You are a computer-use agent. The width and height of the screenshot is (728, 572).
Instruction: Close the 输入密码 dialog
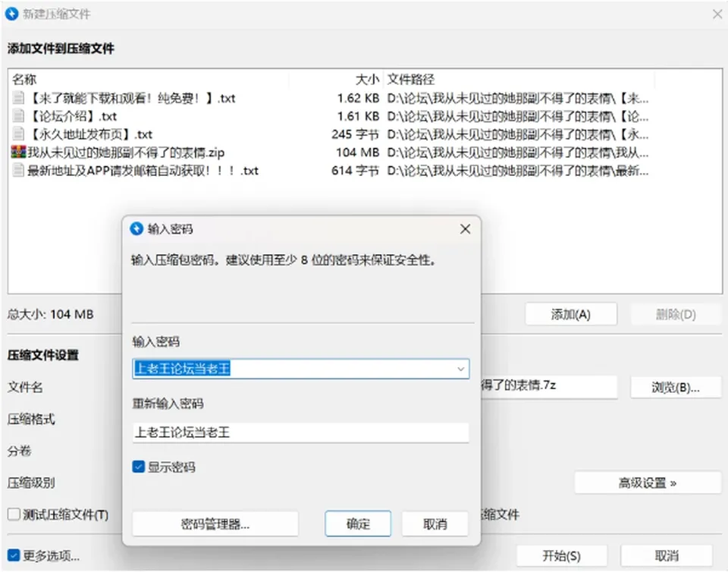(465, 229)
